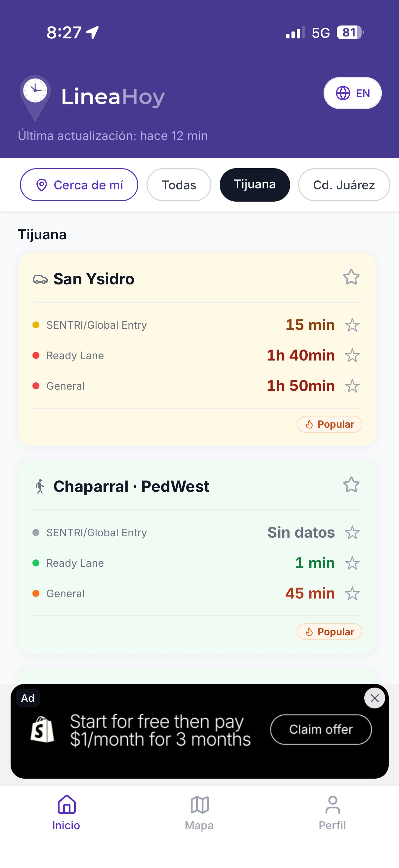Switch language with the EN globe button
Screen dimensions: 399x868
click(x=353, y=93)
